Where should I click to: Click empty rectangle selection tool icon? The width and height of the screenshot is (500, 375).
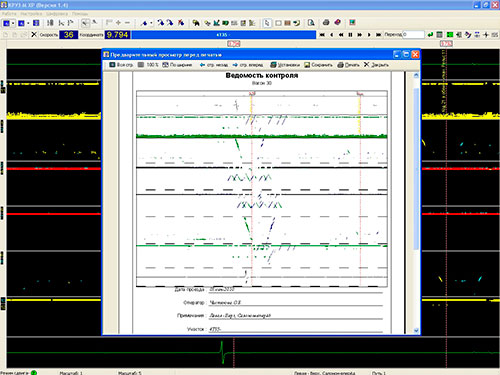click(x=278, y=23)
